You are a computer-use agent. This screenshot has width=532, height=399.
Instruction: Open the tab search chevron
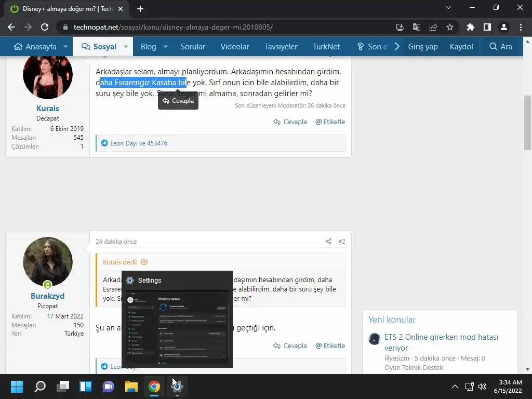tap(448, 7)
